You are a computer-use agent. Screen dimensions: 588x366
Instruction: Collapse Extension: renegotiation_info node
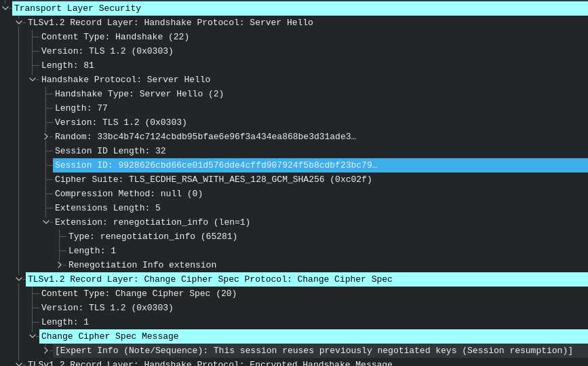pyautogui.click(x=46, y=222)
